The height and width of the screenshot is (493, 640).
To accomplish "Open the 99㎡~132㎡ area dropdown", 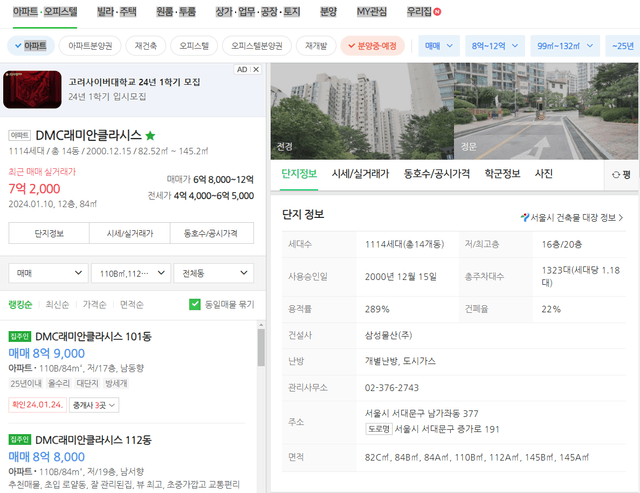I will [565, 46].
